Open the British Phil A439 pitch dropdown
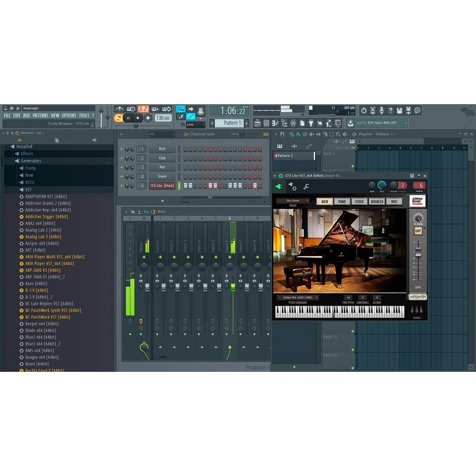476x476 pixels. point(297,297)
